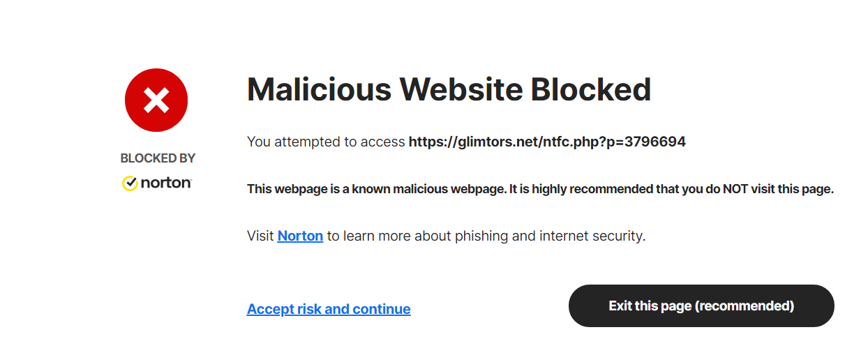Viewport: 868px width, 362px height.
Task: Click the word Malicious in the heading
Action: coord(317,89)
